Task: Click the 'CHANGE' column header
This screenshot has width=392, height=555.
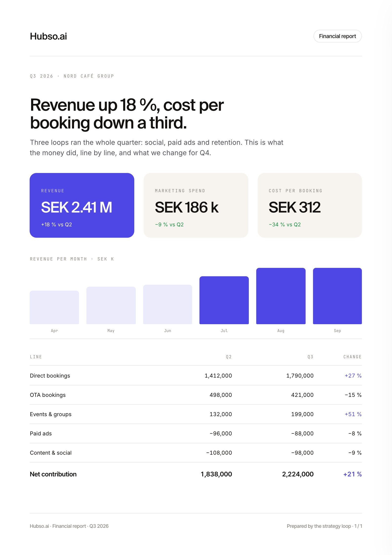Action: coord(353,357)
